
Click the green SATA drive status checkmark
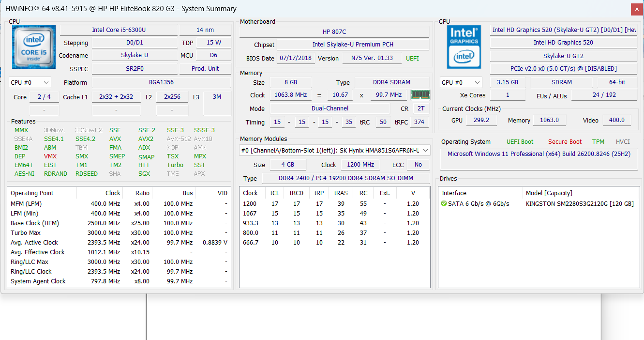tap(444, 204)
